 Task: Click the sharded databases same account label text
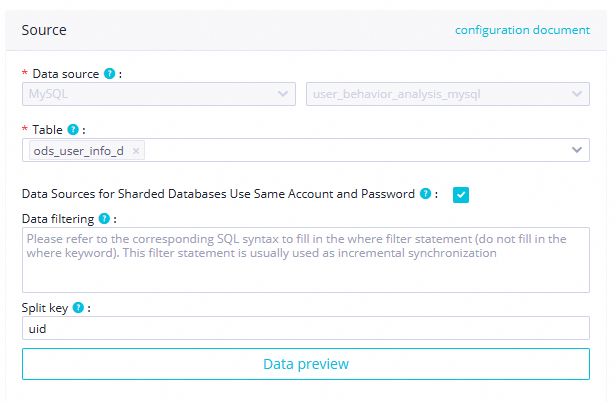pos(218,194)
